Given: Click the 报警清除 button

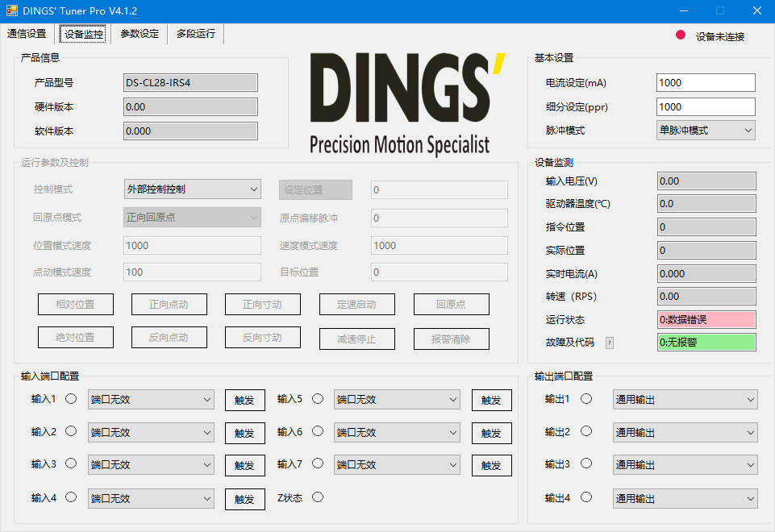Looking at the screenshot, I should (x=452, y=339).
